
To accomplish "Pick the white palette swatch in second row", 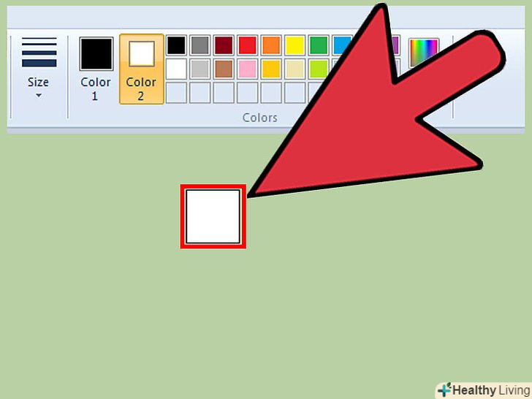I will click(x=176, y=69).
